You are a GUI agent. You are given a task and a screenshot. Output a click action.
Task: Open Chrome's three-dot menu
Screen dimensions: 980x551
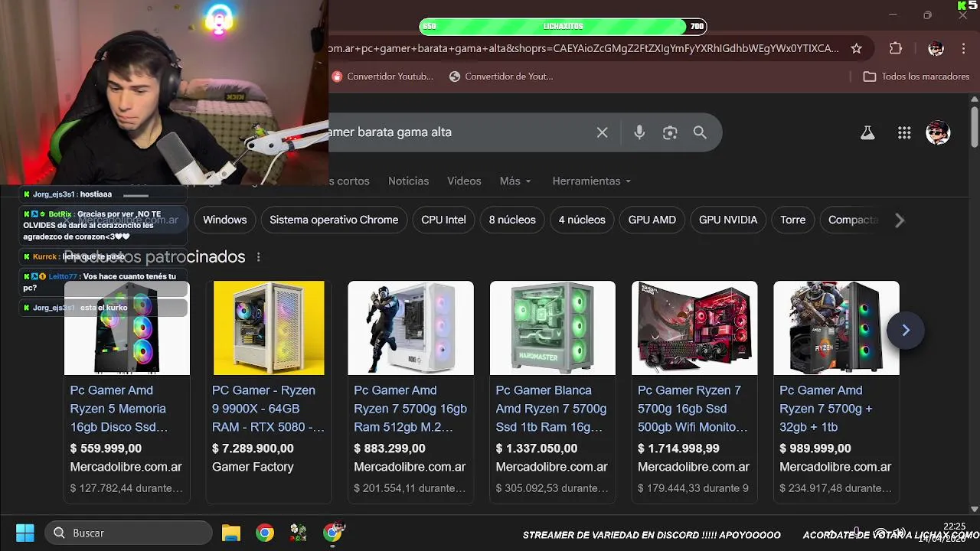pyautogui.click(x=962, y=48)
